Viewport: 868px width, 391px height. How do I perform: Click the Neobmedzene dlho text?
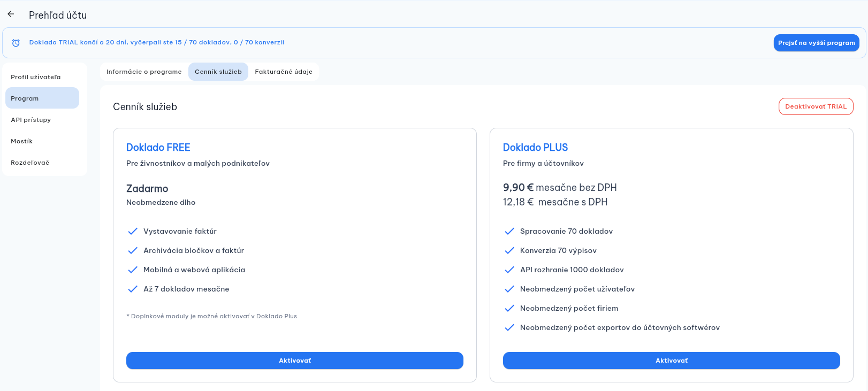(161, 202)
